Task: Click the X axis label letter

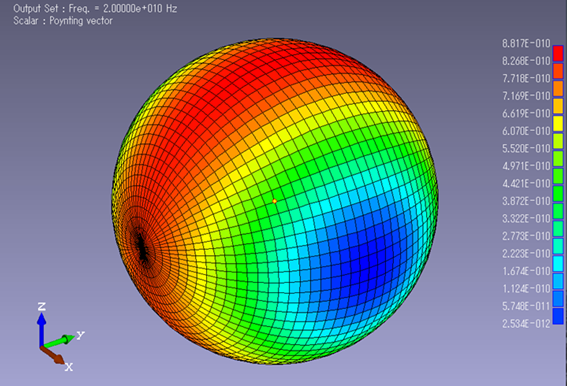Action: click(69, 367)
